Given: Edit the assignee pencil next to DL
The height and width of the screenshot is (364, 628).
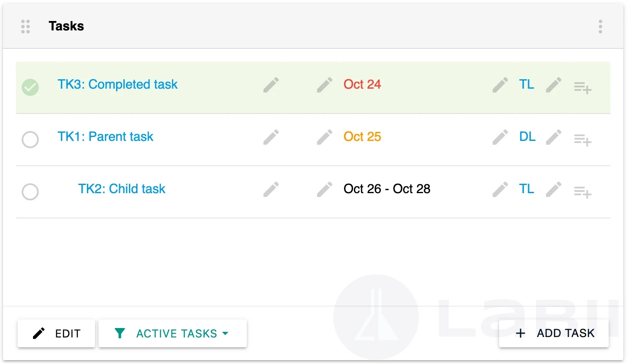Looking at the screenshot, I should (500, 137).
